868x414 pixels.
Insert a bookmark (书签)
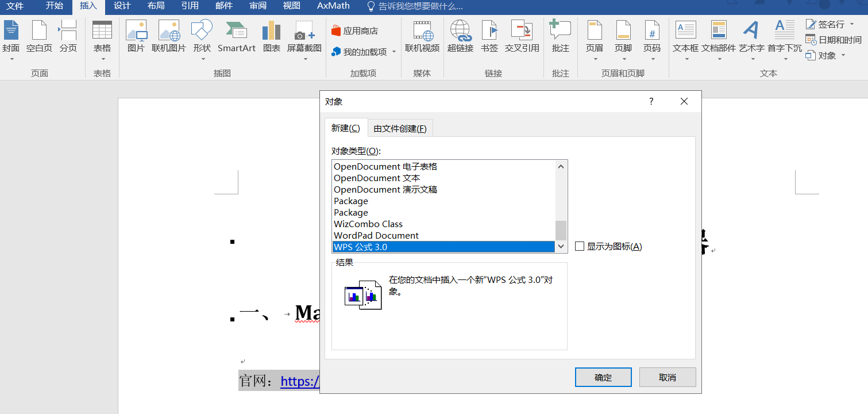[x=489, y=37]
